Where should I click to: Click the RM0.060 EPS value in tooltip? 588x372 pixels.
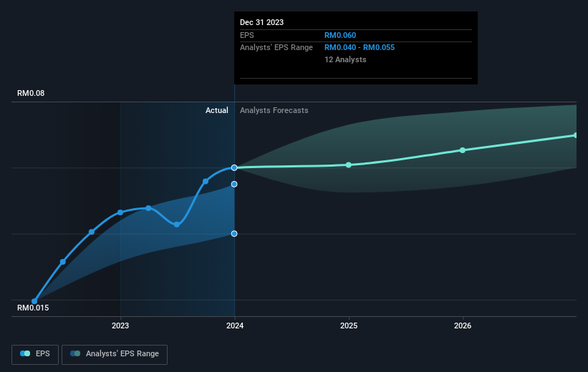point(340,35)
